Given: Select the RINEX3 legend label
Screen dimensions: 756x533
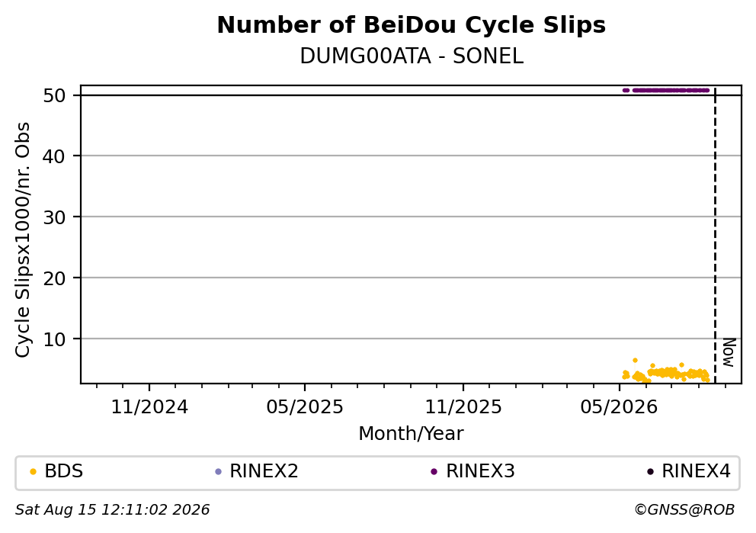Looking at the screenshot, I should click(480, 471).
